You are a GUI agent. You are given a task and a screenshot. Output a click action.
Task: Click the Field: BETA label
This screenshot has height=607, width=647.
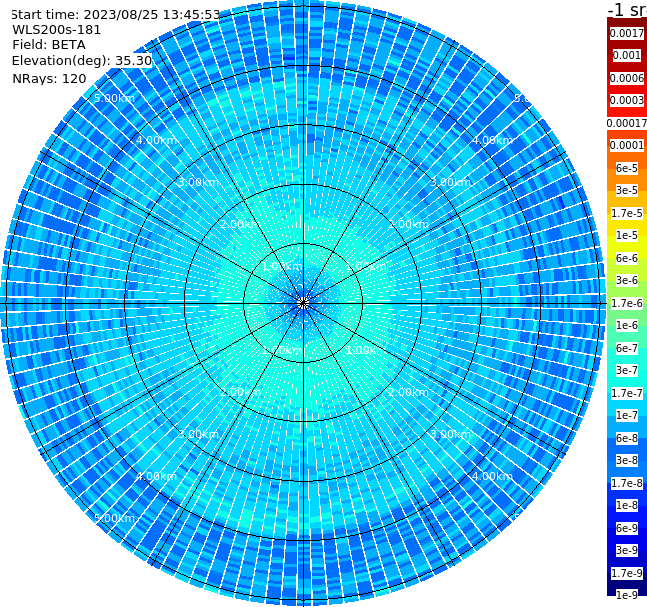tap(49, 45)
